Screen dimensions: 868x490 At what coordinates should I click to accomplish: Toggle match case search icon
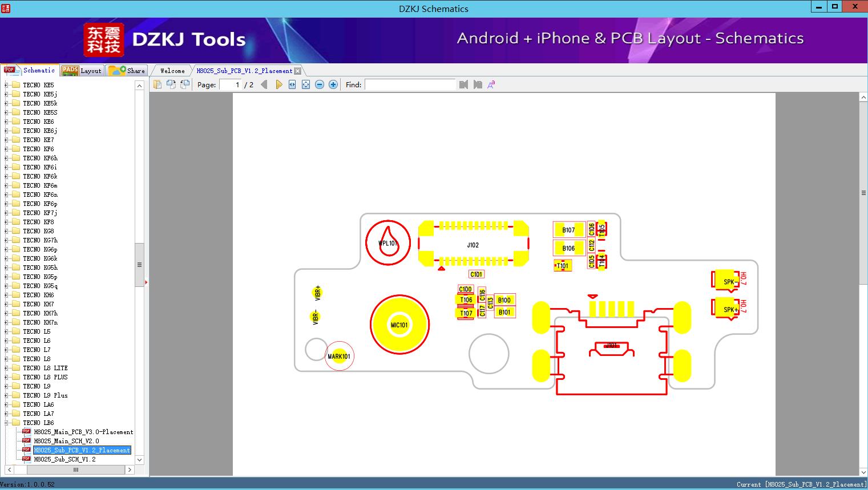pyautogui.click(x=491, y=84)
